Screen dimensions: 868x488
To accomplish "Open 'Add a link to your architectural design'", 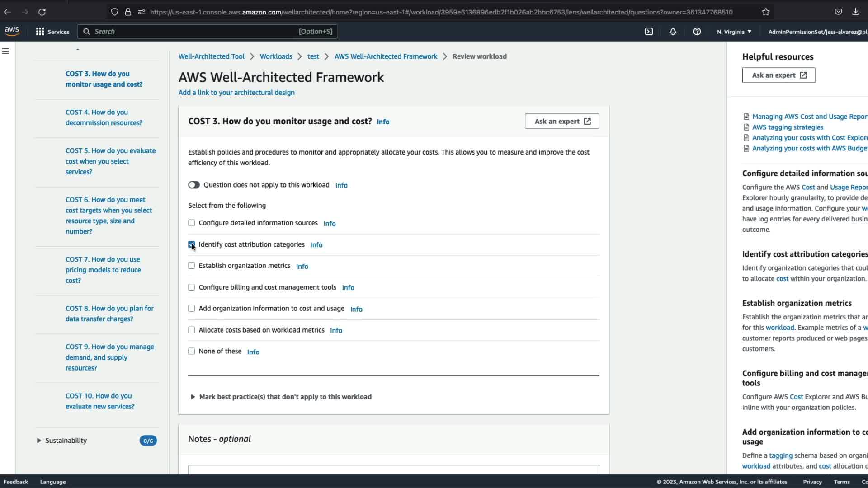I will (x=236, y=93).
